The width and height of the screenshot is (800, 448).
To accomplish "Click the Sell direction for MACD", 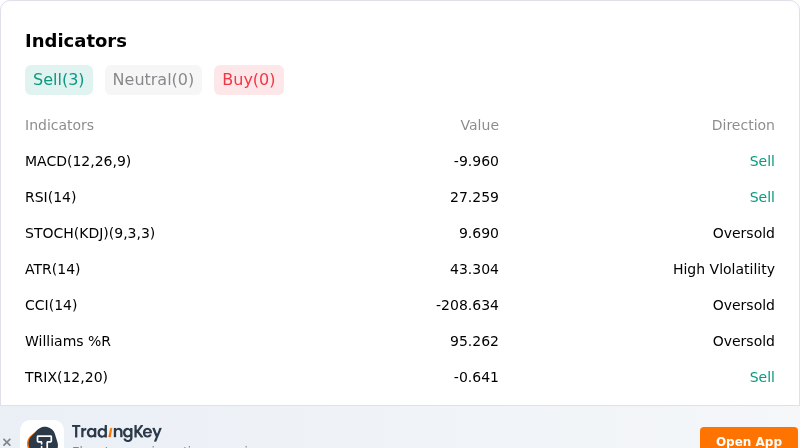I will click(x=762, y=161).
